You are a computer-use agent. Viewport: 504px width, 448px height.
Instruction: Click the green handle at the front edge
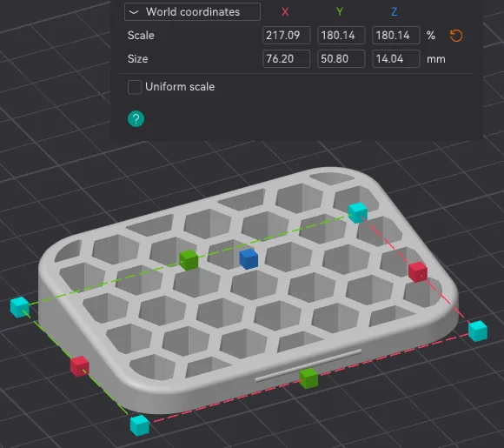pos(308,378)
